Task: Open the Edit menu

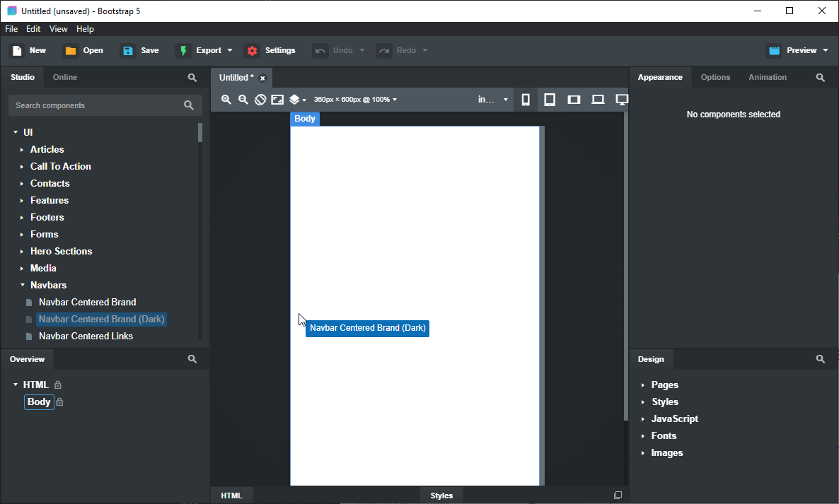Action: (33, 29)
